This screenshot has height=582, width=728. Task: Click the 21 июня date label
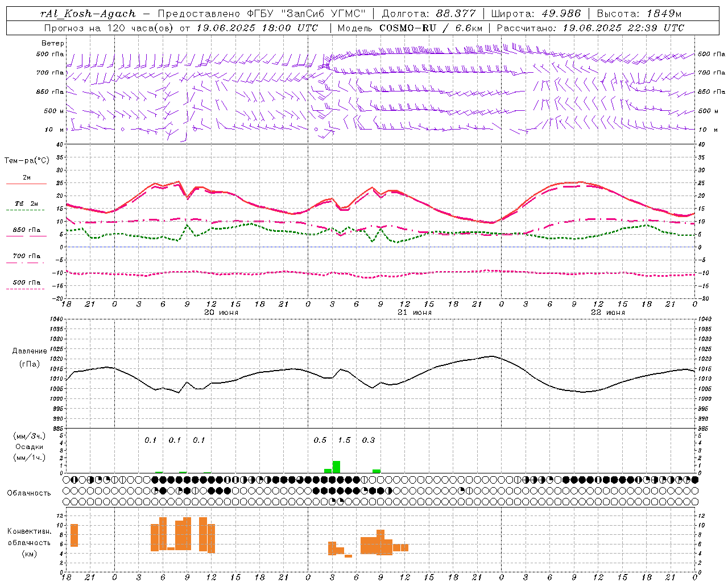[x=414, y=312]
